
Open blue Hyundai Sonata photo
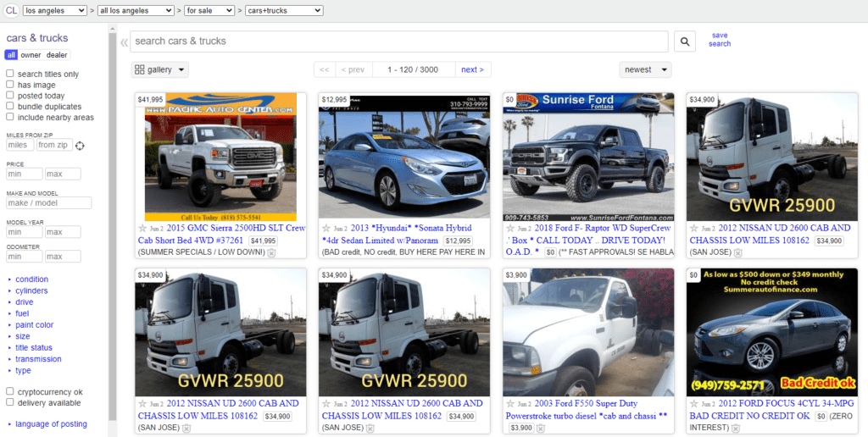click(404, 157)
